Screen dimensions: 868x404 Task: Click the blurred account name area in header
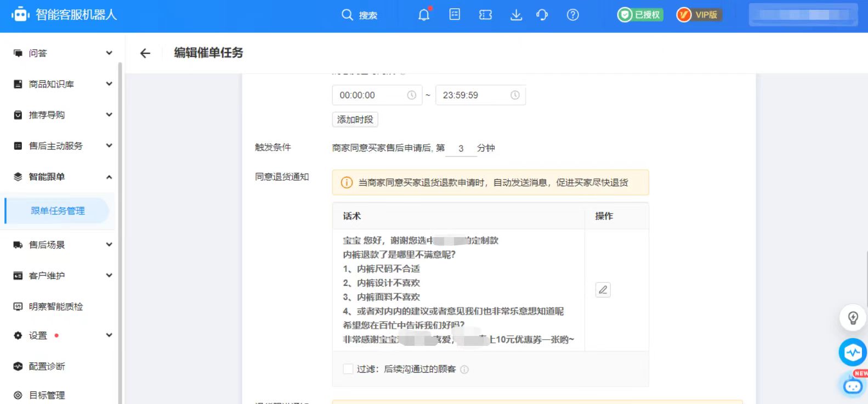pyautogui.click(x=803, y=15)
